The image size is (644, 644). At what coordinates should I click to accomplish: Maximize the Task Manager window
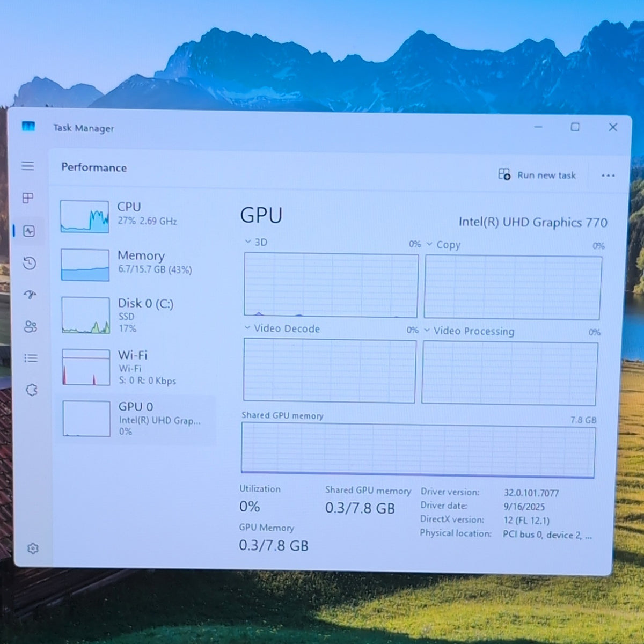click(575, 127)
